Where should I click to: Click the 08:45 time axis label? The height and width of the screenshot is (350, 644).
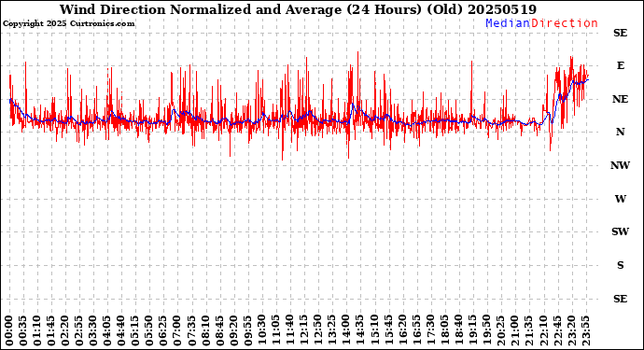[x=220, y=331]
